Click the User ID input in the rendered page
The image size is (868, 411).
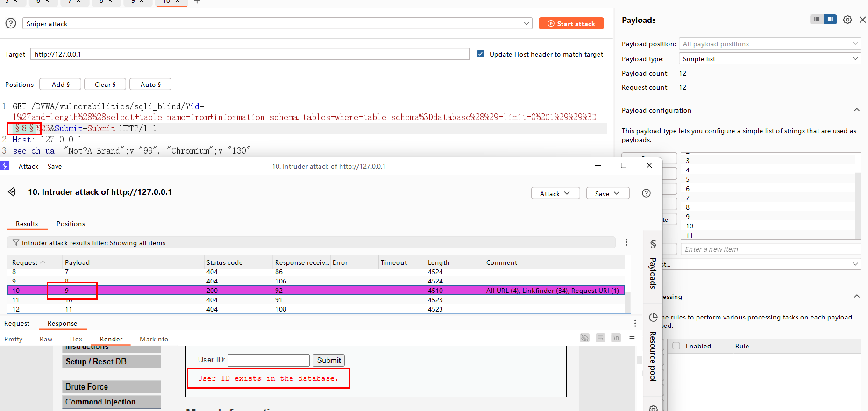269,360
